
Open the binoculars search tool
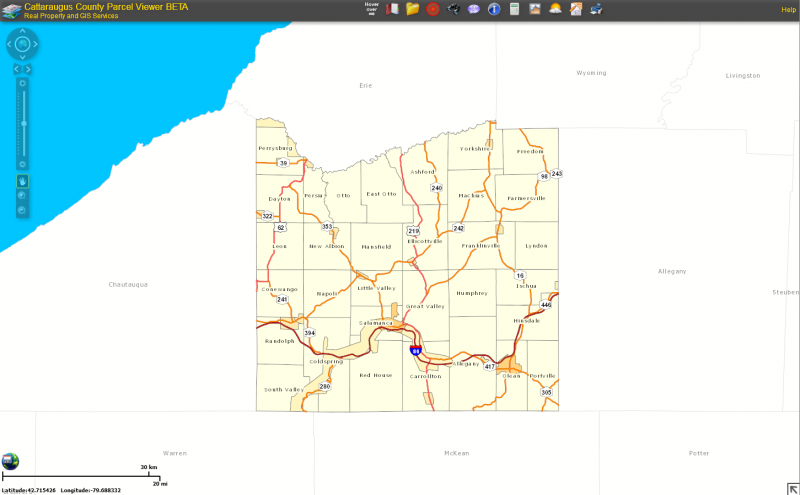pyautogui.click(x=453, y=9)
